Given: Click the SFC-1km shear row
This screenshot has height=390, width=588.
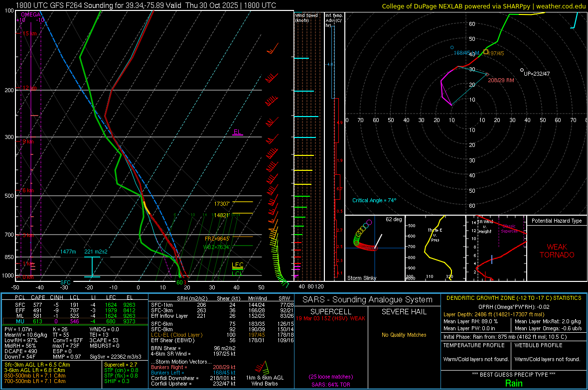Looking at the screenshot, I should tap(222, 305).
